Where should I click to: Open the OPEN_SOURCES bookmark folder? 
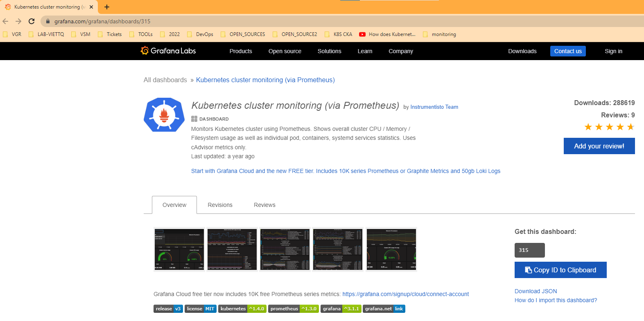[243, 34]
